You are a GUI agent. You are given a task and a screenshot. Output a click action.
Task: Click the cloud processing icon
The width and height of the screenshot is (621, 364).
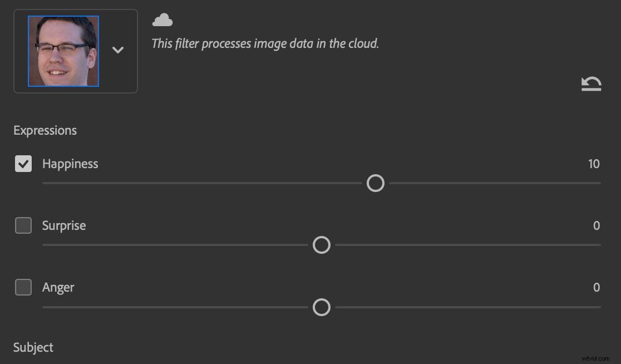point(162,21)
